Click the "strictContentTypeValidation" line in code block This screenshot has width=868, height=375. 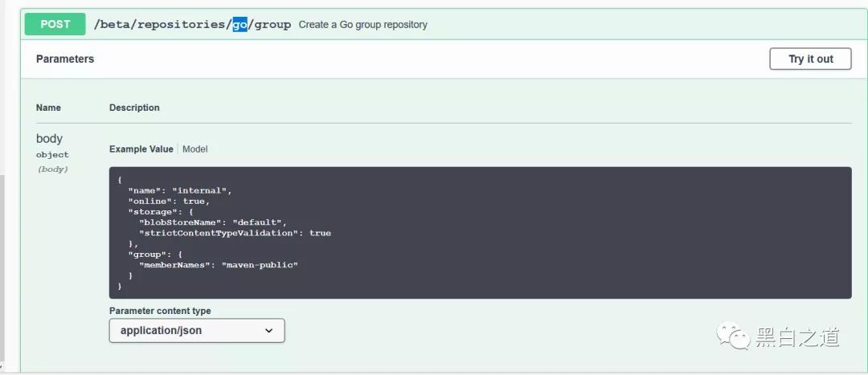click(235, 233)
